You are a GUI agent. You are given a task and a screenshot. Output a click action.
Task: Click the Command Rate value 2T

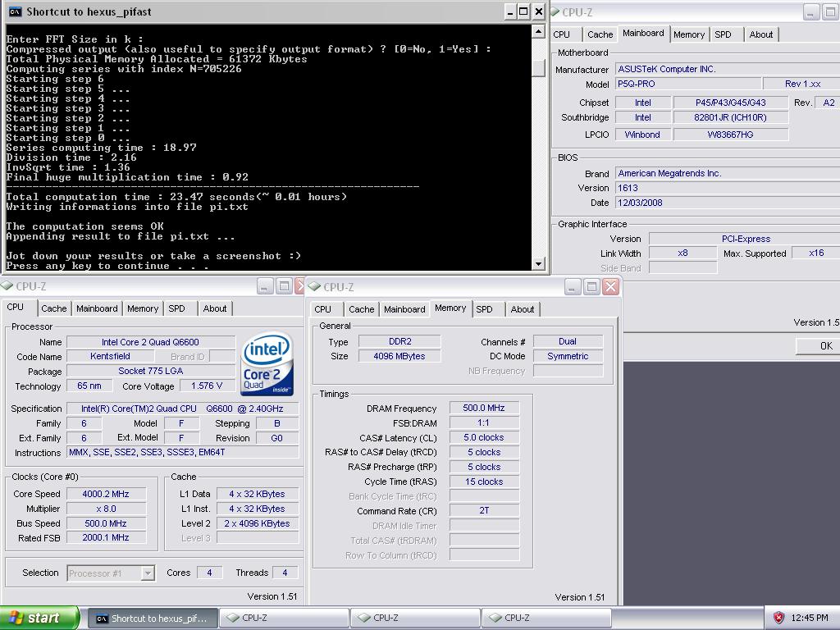tap(484, 510)
